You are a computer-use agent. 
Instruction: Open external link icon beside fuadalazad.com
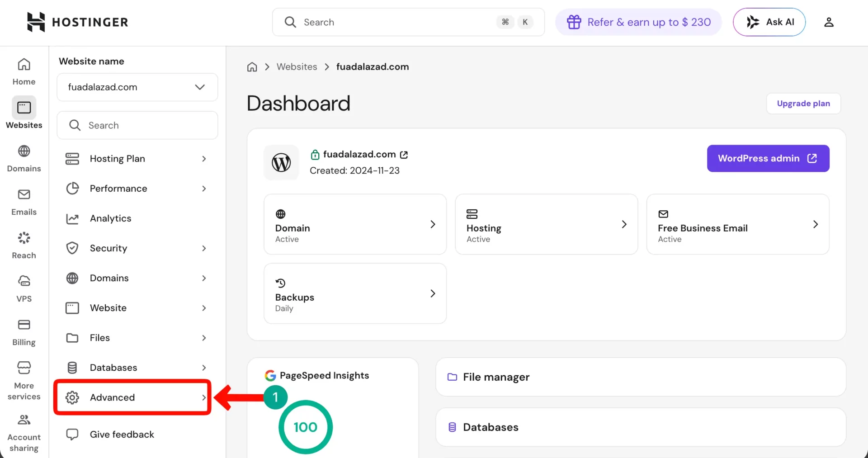[x=404, y=155]
